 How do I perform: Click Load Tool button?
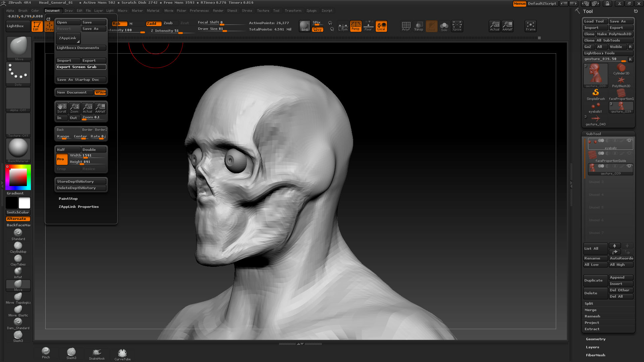click(595, 21)
